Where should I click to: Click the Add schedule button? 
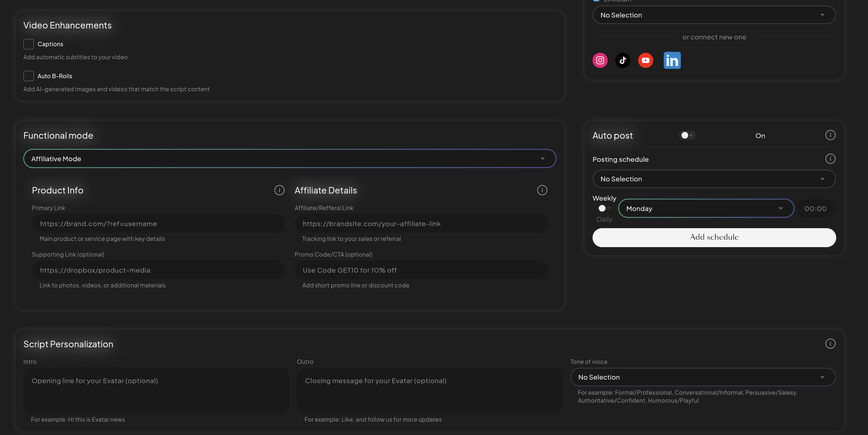(x=714, y=237)
